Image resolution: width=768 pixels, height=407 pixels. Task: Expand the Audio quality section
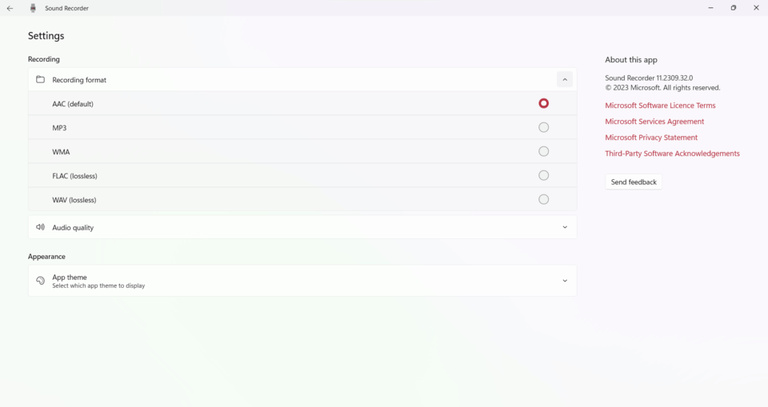(x=564, y=227)
